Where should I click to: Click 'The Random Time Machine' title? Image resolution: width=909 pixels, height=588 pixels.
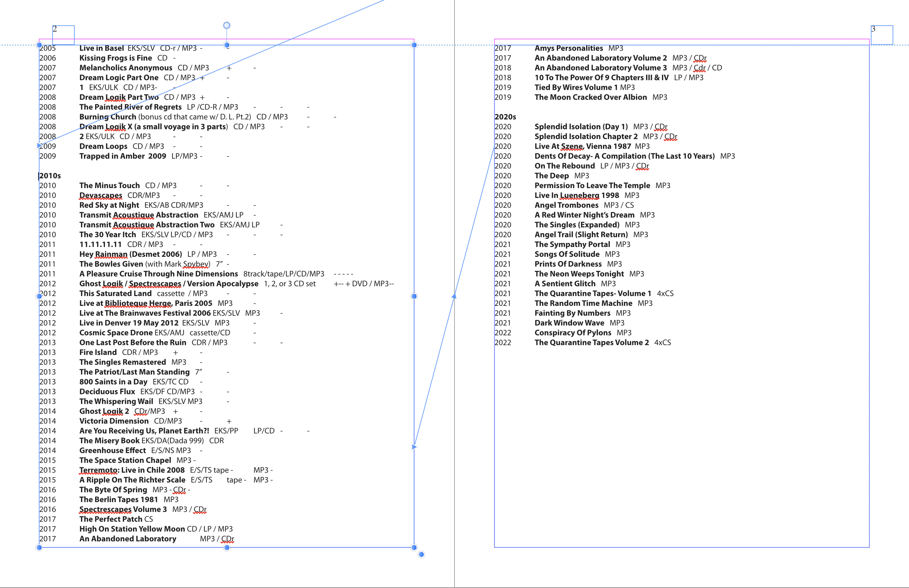coord(583,303)
